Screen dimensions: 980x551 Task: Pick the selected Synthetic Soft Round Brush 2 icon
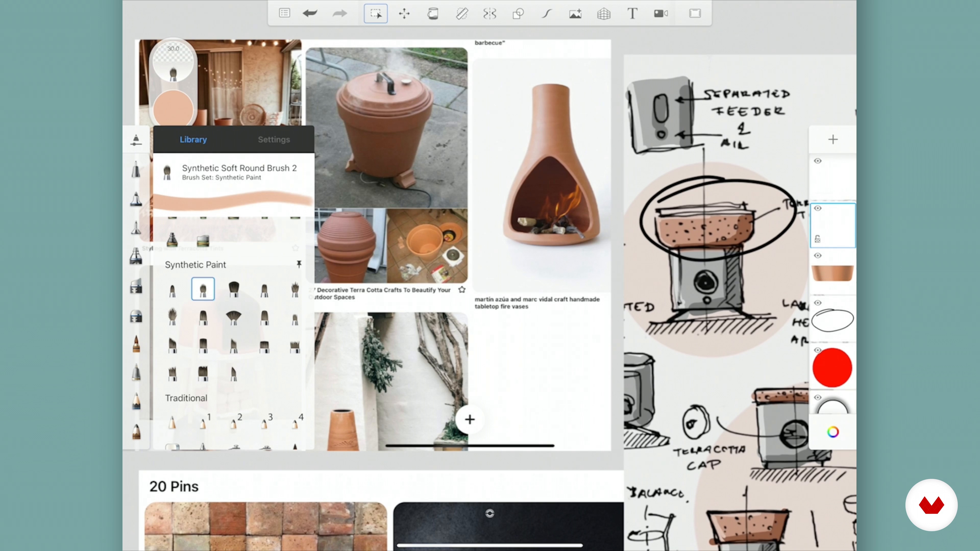[x=203, y=289]
